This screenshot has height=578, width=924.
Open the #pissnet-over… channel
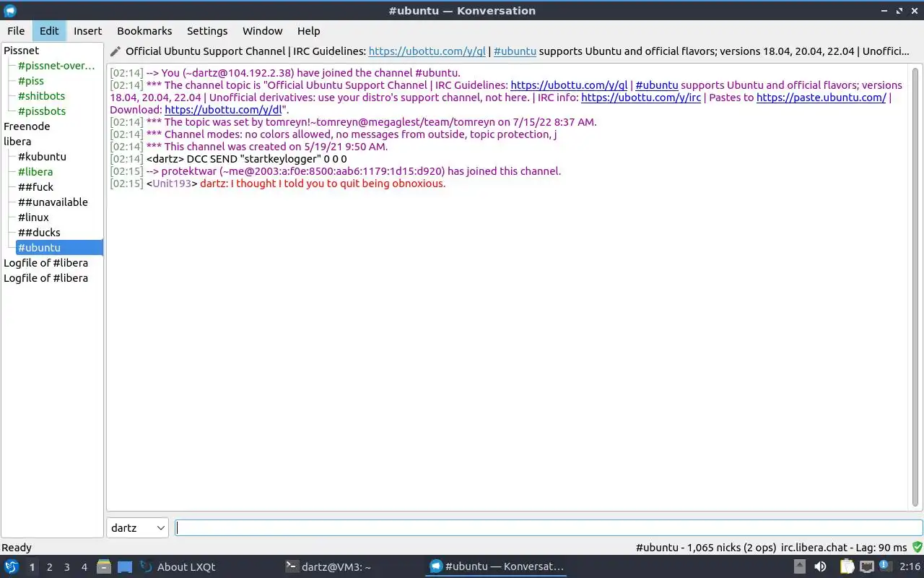(56, 66)
